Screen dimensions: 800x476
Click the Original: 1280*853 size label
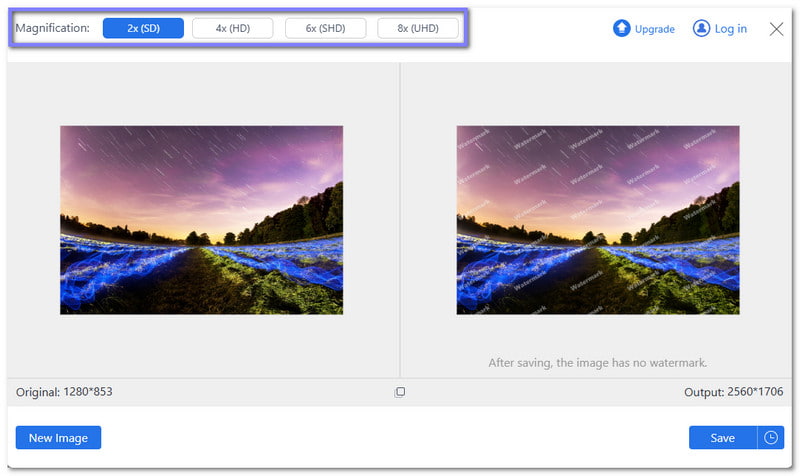click(64, 392)
